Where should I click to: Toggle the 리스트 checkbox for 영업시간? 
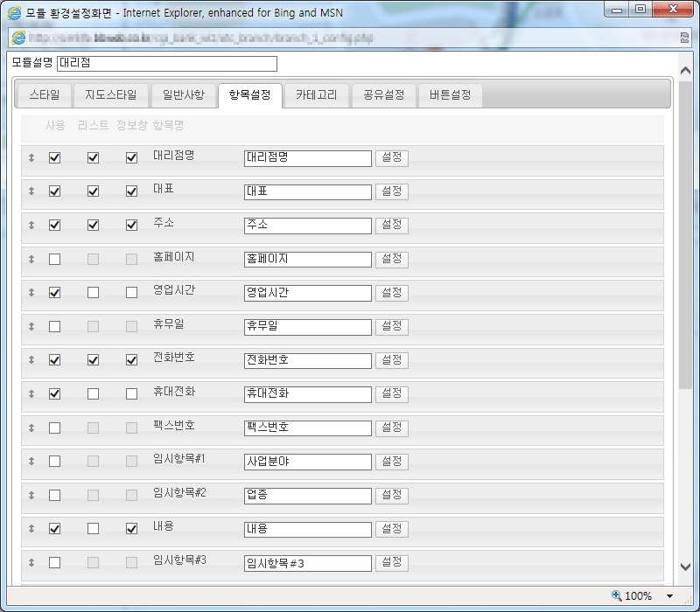(x=94, y=293)
